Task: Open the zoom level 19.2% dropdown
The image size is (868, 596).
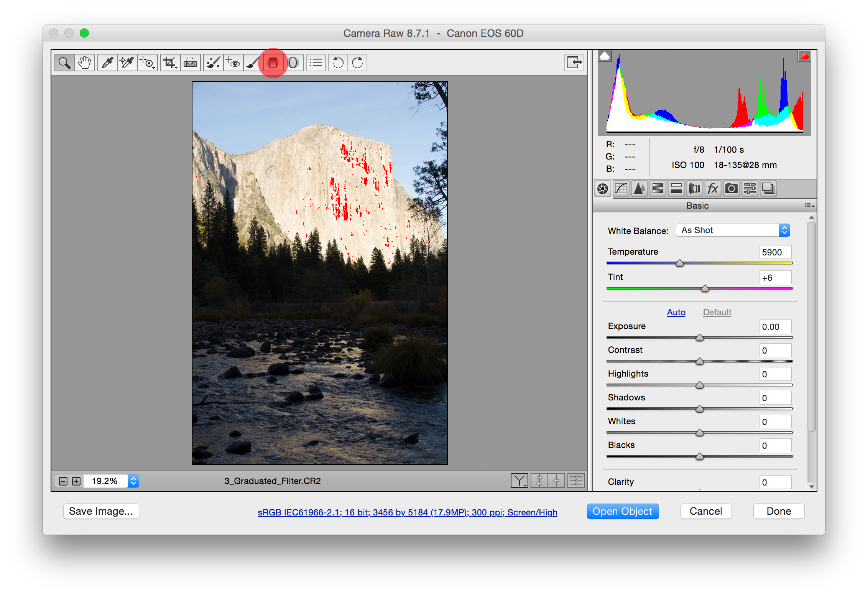Action: pyautogui.click(x=133, y=481)
